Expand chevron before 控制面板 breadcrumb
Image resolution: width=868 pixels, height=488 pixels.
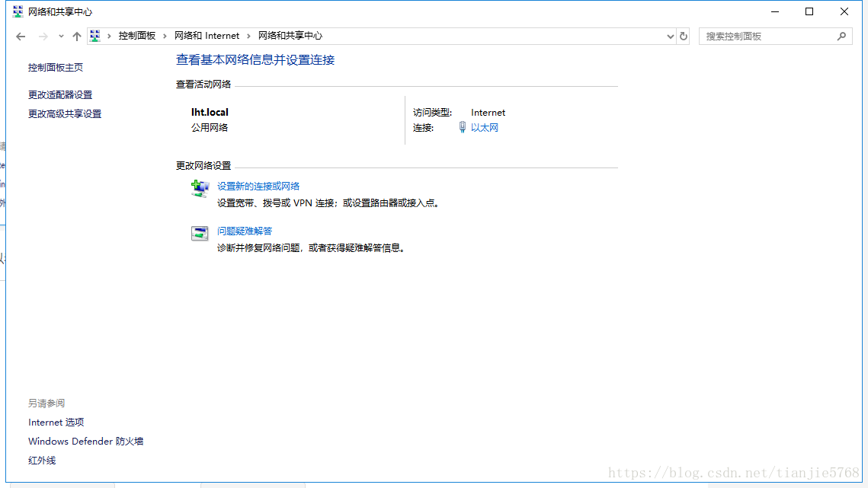[109, 36]
